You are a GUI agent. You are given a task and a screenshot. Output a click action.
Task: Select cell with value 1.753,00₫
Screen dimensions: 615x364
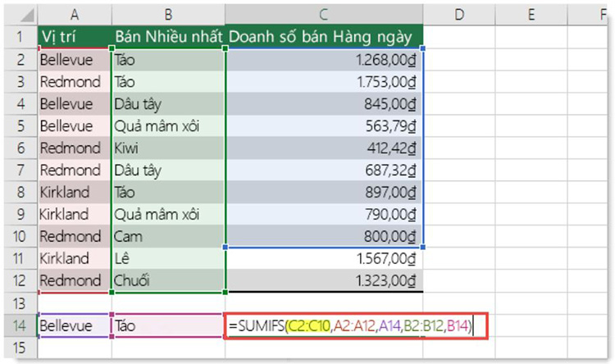click(x=324, y=82)
